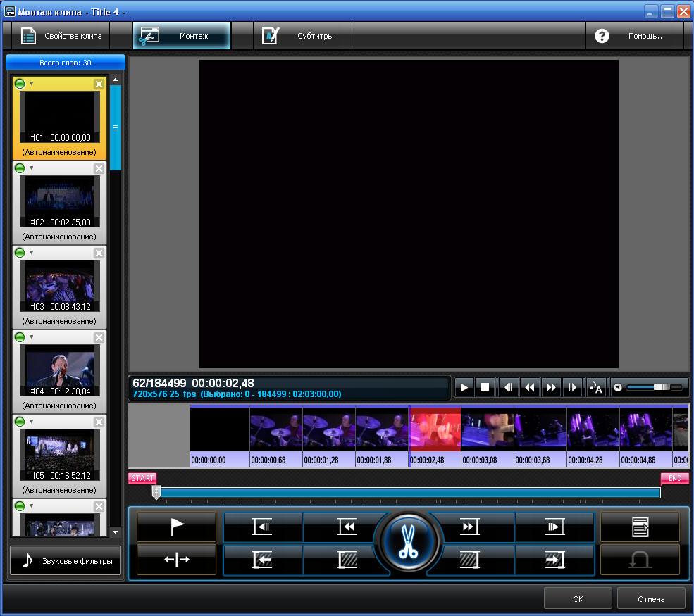Toggle green circle on chapter #04
Image resolution: width=694 pixels, height=616 pixels.
pos(20,337)
